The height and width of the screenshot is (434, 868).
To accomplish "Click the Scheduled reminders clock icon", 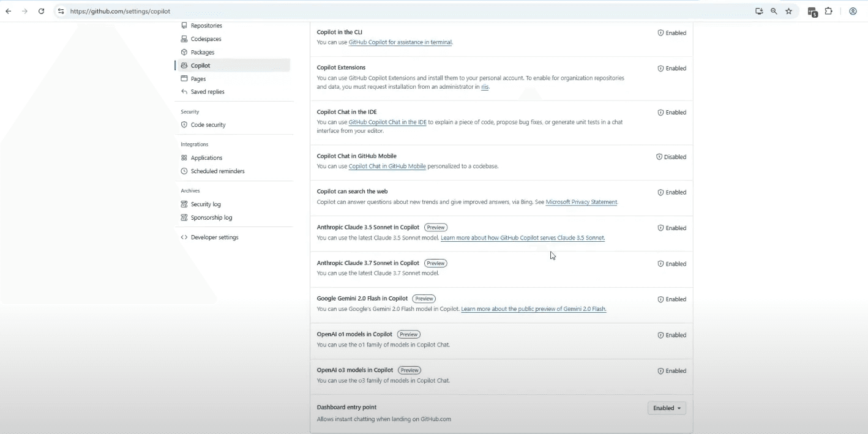I will point(184,171).
